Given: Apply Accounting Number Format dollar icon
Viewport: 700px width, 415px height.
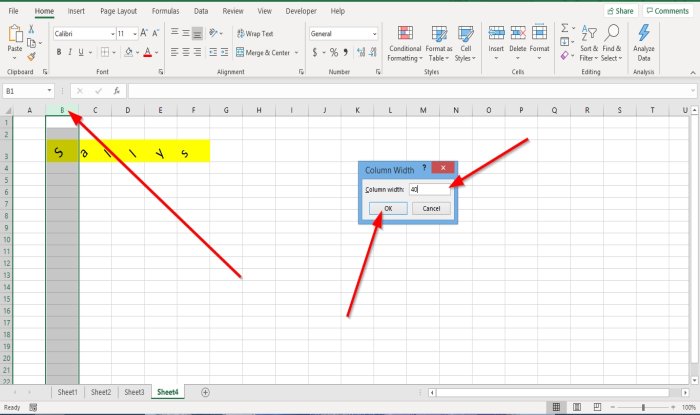Looking at the screenshot, I should (x=315, y=53).
